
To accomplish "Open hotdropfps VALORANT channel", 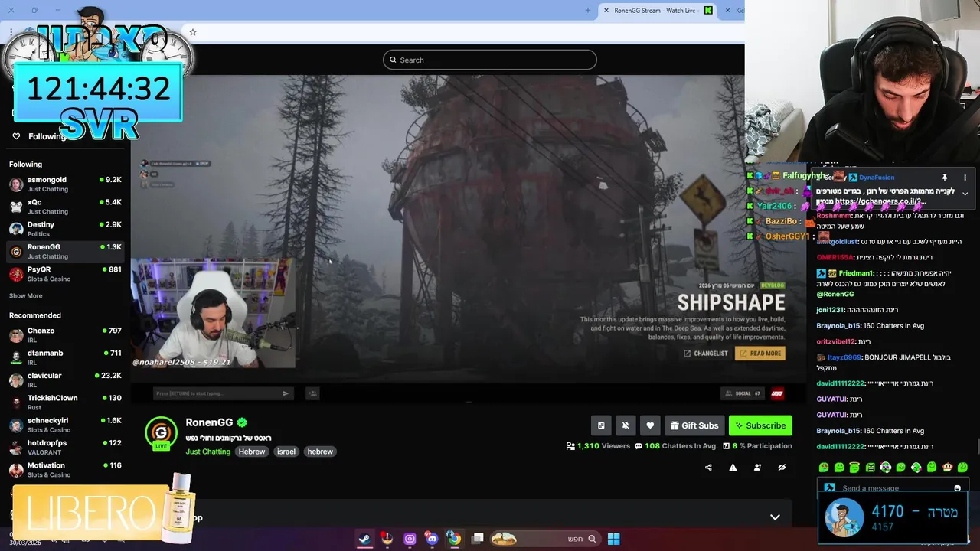I will tap(65, 447).
